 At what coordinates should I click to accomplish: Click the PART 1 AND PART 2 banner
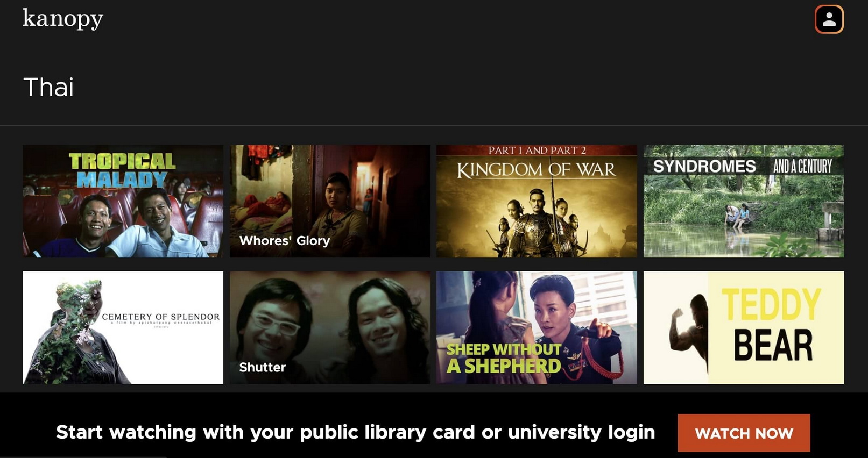pyautogui.click(x=537, y=151)
